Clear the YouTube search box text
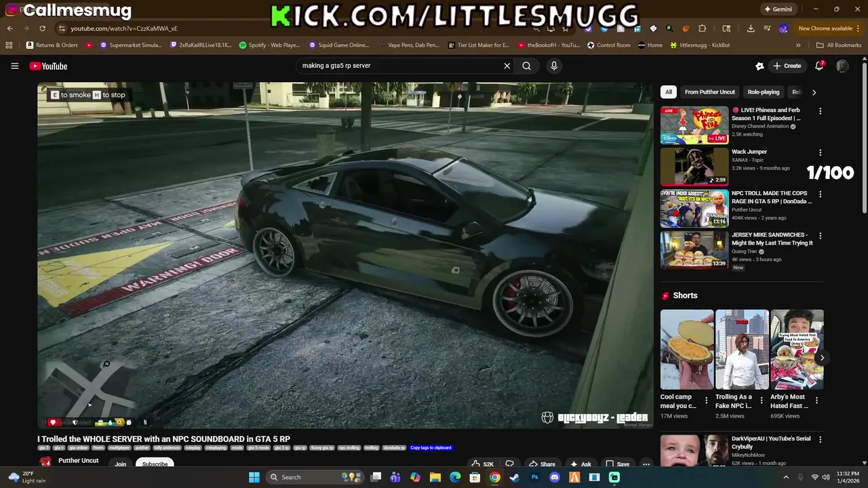This screenshot has height=488, width=868. (x=507, y=66)
